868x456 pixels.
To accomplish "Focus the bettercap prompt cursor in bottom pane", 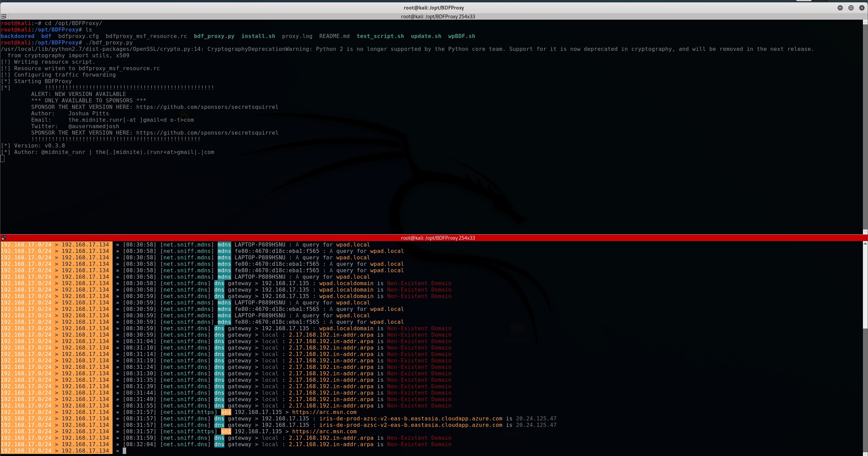I will click(x=124, y=451).
